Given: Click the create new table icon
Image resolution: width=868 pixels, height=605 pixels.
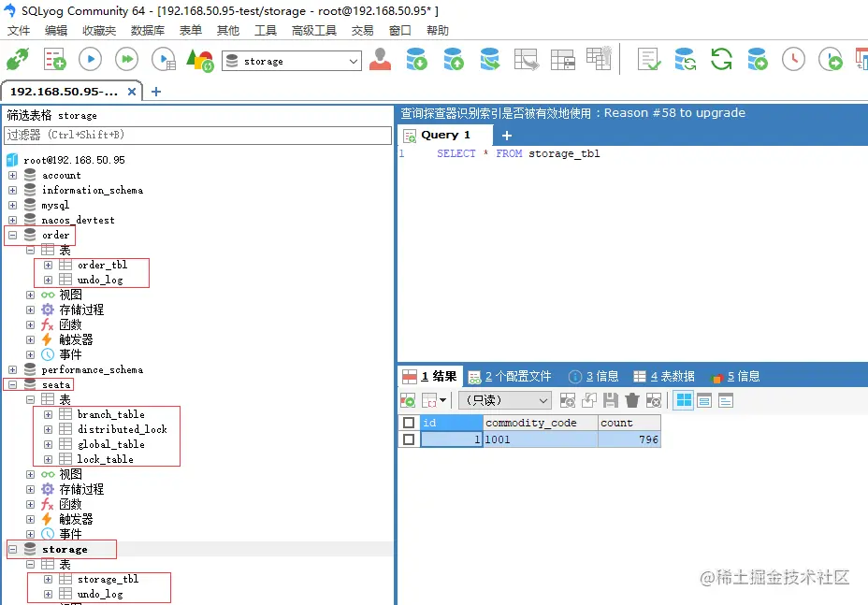Looking at the screenshot, I should coord(562,59).
